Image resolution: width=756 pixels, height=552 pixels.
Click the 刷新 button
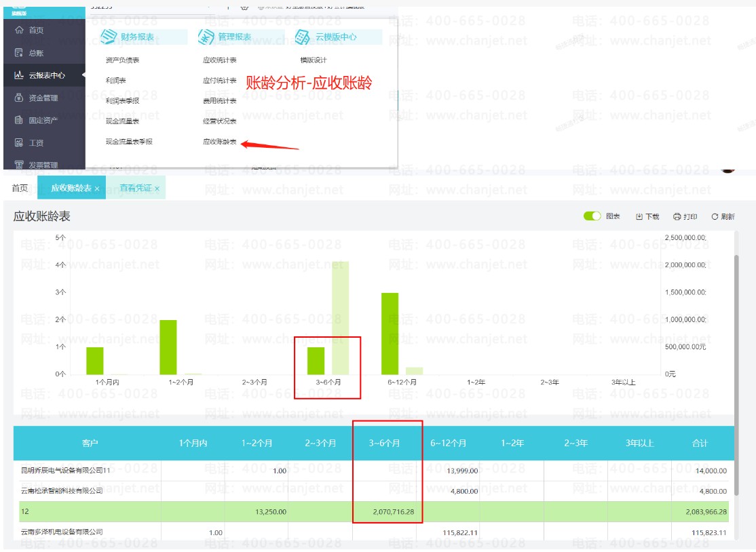(x=723, y=217)
